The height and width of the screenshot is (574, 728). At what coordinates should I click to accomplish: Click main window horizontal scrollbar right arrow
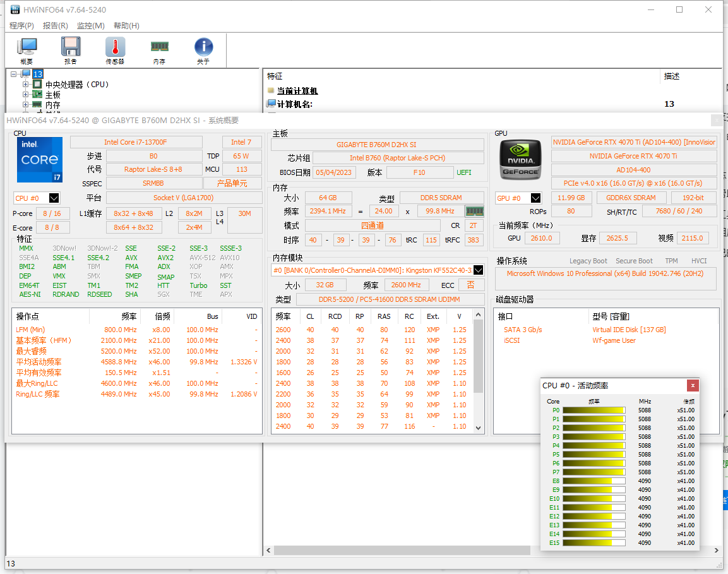pos(716,550)
